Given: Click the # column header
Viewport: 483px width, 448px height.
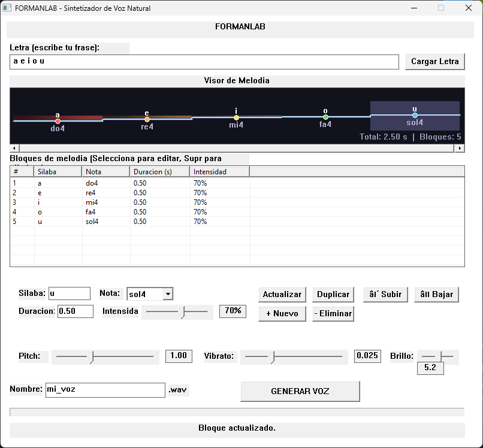Looking at the screenshot, I should (22, 171).
